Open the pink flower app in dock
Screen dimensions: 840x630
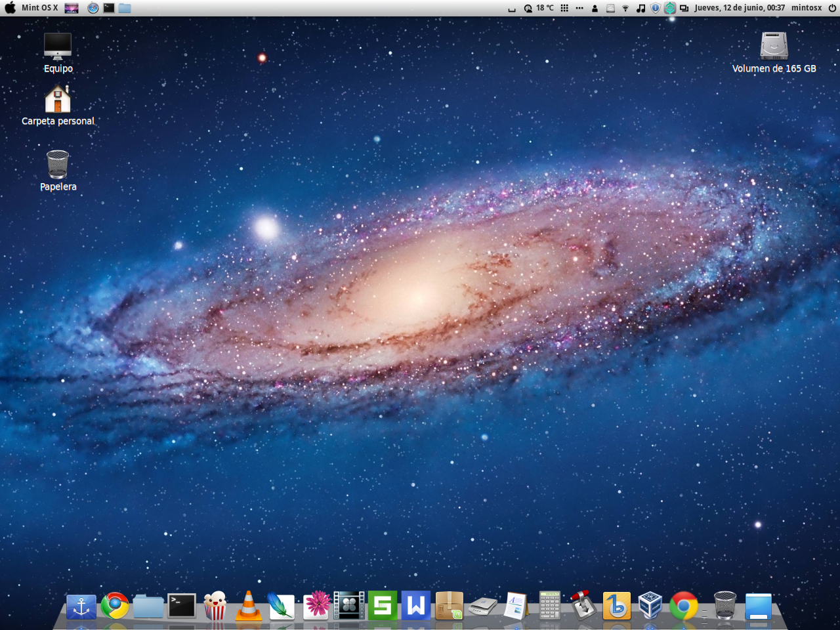(316, 605)
